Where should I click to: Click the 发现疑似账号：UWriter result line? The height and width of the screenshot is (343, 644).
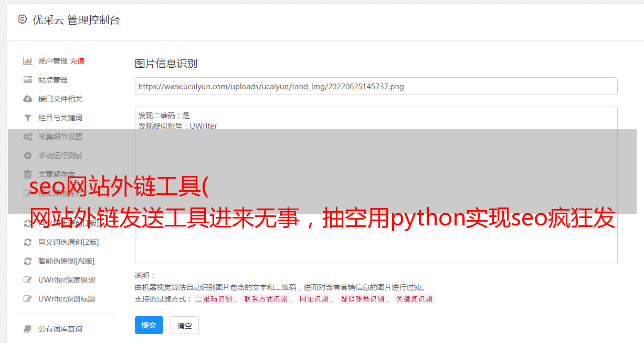click(178, 126)
